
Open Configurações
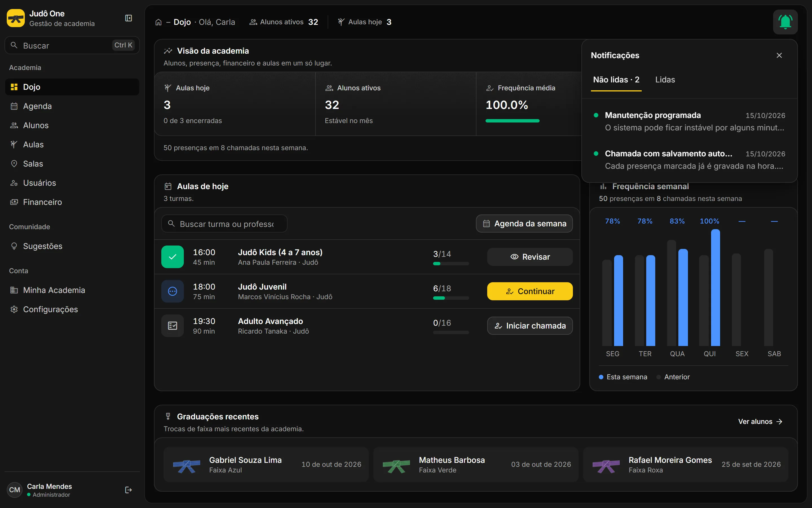(x=72, y=309)
